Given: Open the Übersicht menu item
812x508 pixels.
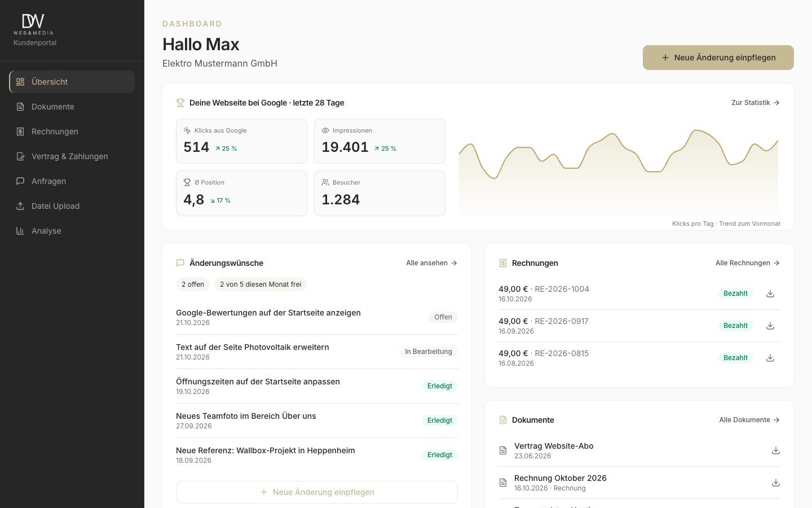Looking at the screenshot, I should [x=72, y=82].
